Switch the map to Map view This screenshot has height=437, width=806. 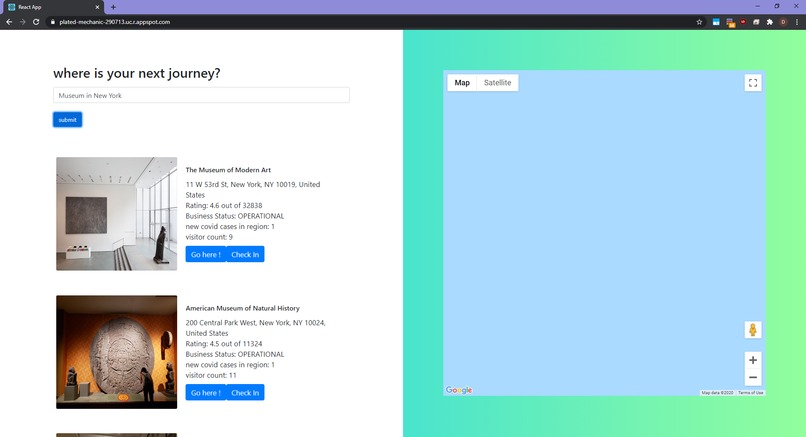(462, 83)
